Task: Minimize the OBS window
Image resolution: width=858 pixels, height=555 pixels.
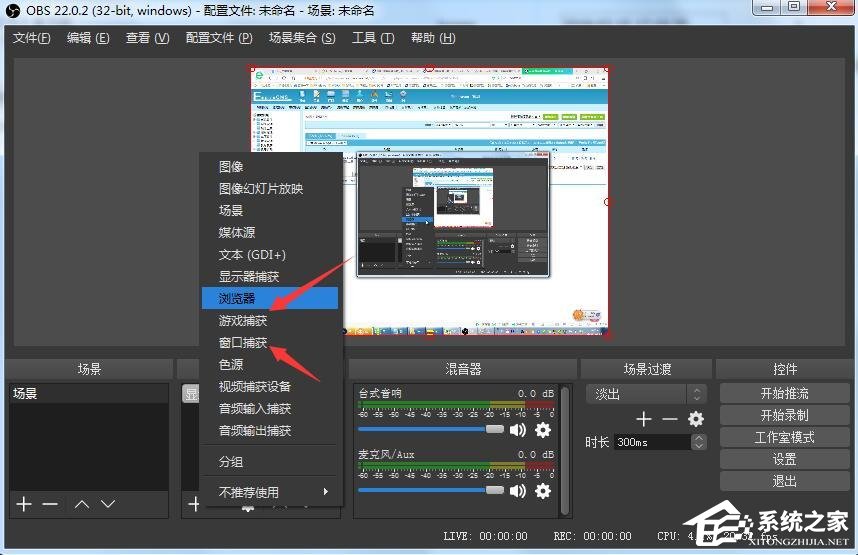Action: (768, 8)
